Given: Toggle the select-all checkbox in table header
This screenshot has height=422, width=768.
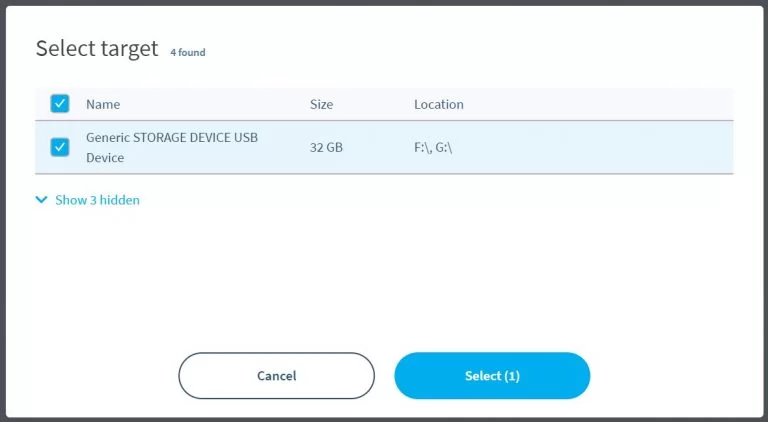Looking at the screenshot, I should 60,104.
